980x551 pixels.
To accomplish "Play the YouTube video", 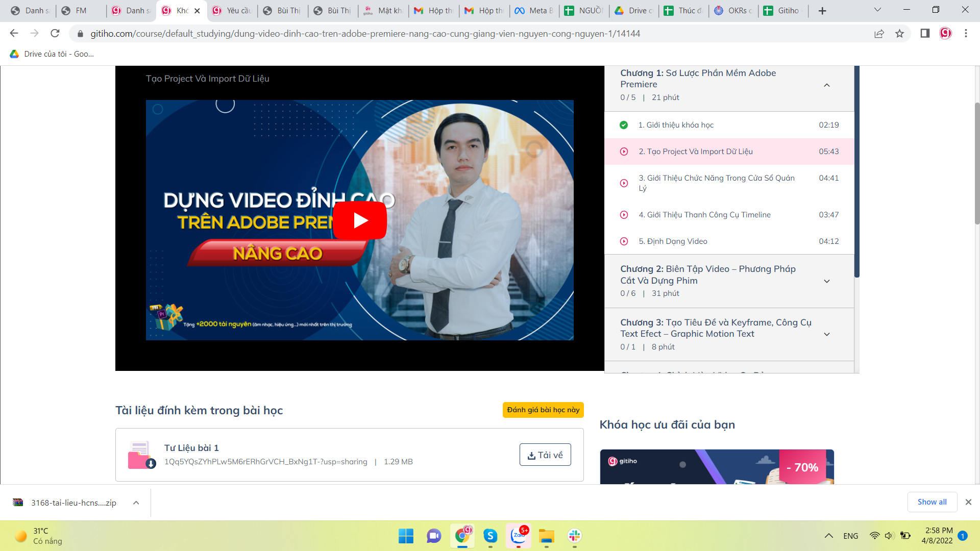I will (x=360, y=220).
